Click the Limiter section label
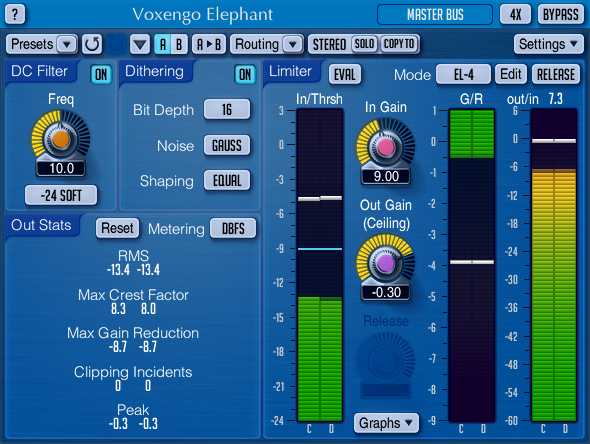Screen dimensions: 590x444 [290, 71]
